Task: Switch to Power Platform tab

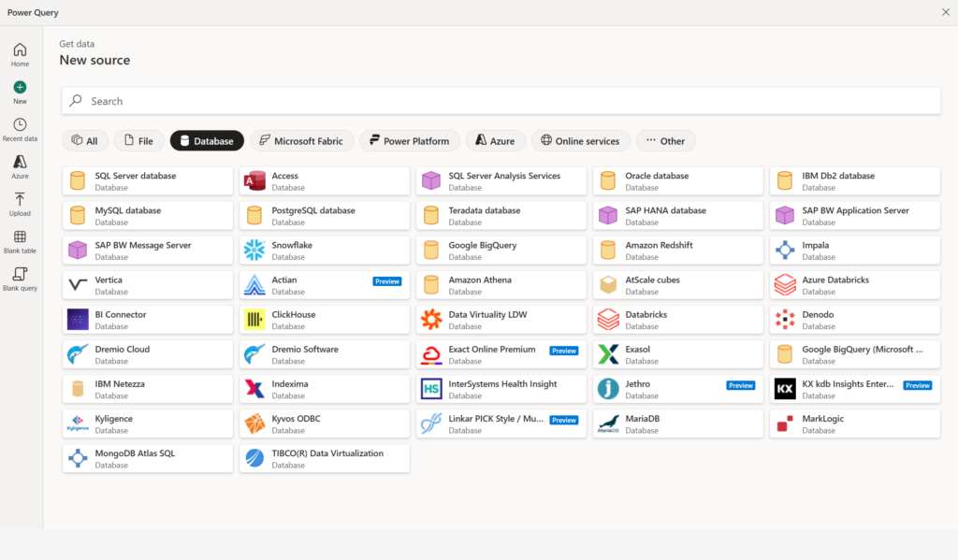Action: [410, 140]
